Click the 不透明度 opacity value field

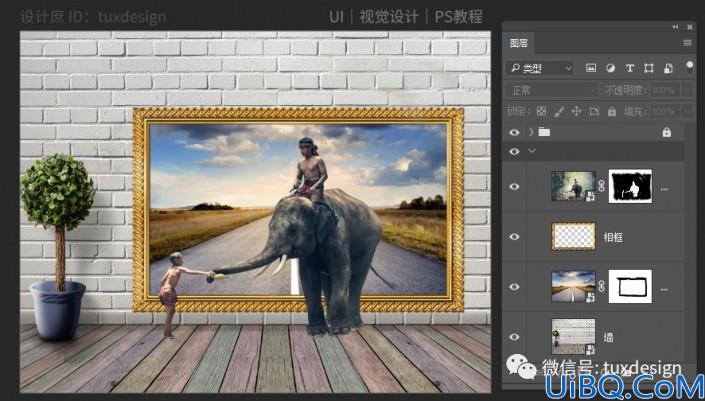pos(663,90)
